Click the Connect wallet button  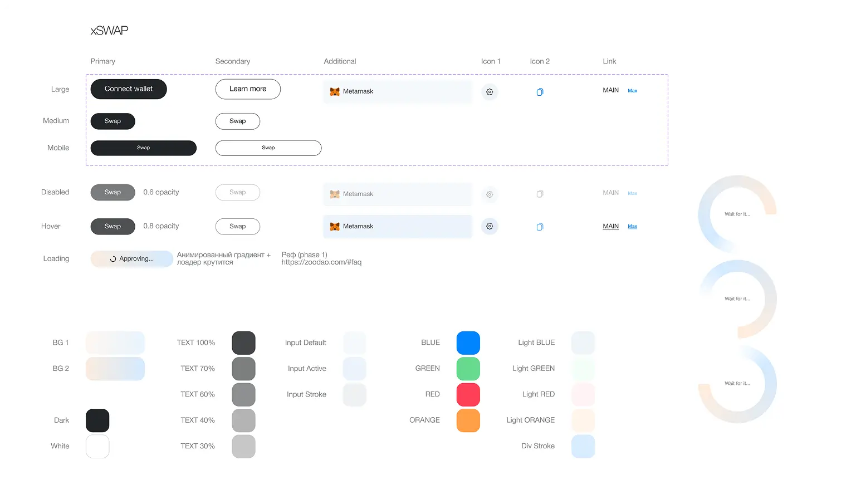(x=129, y=89)
